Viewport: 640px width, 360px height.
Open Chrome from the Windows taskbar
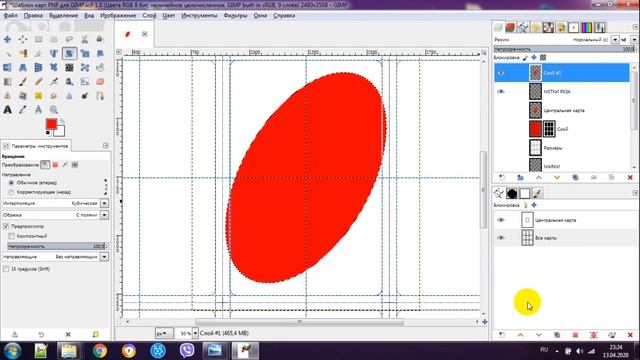pyautogui.click(x=99, y=351)
